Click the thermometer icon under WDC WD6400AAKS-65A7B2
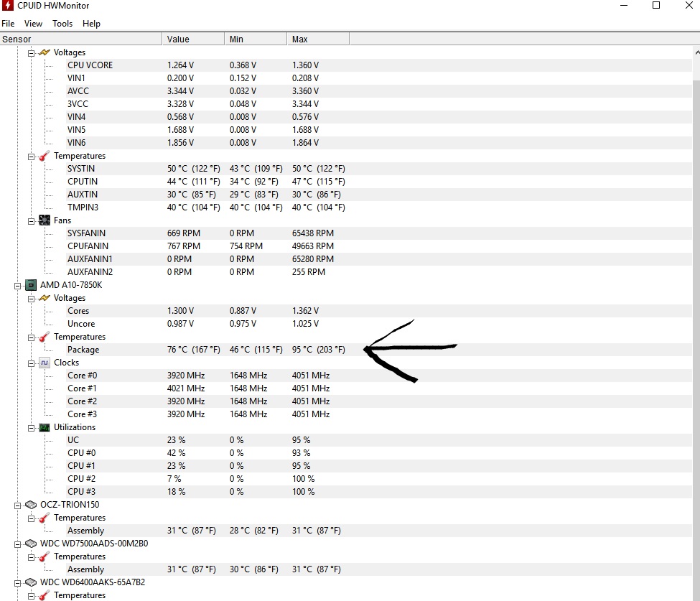Image resolution: width=700 pixels, height=601 pixels. pyautogui.click(x=45, y=596)
